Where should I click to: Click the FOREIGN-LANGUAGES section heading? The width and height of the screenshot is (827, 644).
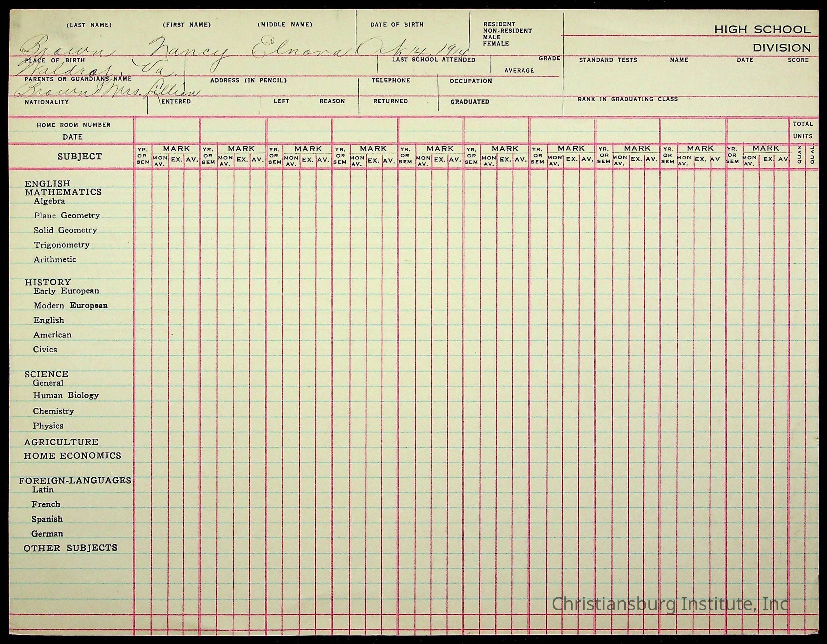75,480
